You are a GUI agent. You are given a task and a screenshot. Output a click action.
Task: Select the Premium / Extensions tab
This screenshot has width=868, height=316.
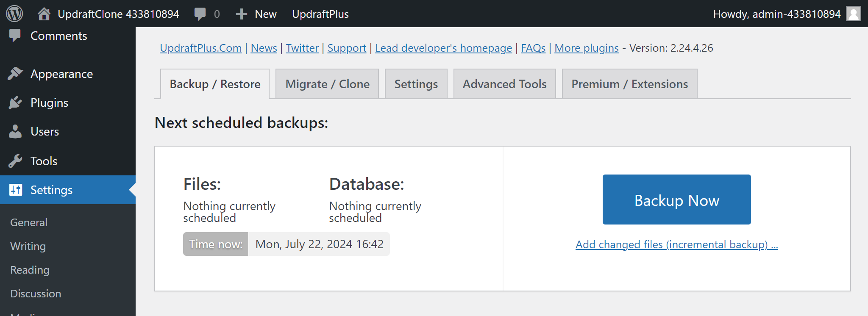pos(629,84)
